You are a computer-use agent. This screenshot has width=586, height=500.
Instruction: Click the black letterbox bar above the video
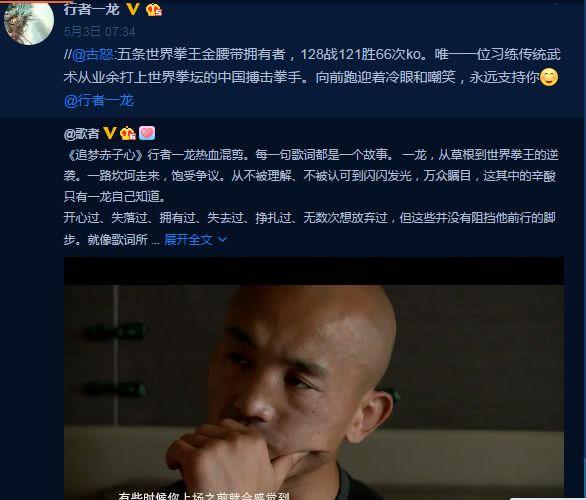point(314,271)
